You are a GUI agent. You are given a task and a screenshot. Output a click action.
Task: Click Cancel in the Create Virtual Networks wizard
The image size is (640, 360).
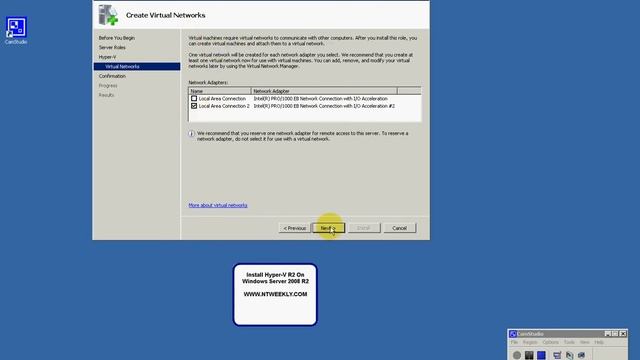400,228
